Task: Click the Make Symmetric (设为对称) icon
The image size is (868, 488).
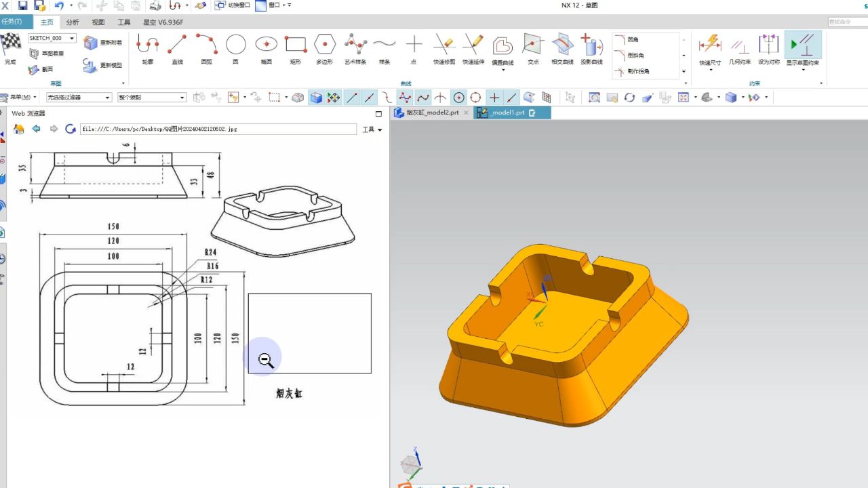Action: (x=768, y=47)
